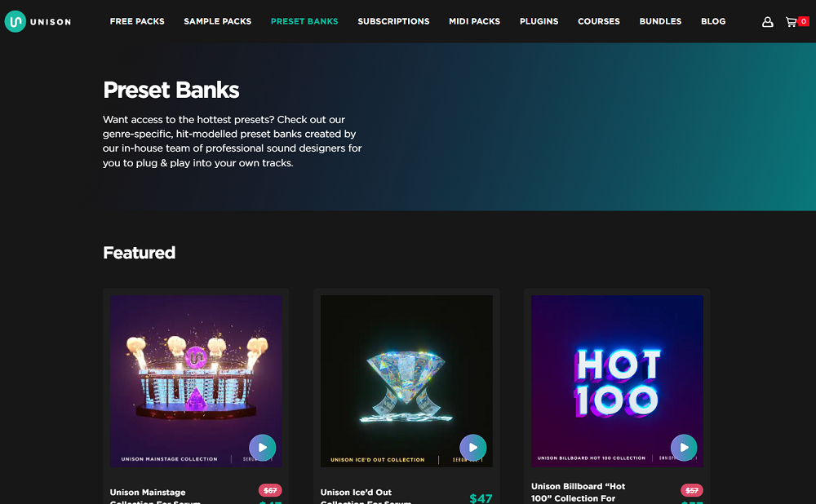Open the user account icon
Viewport: 816px width, 504px height.
(767, 22)
